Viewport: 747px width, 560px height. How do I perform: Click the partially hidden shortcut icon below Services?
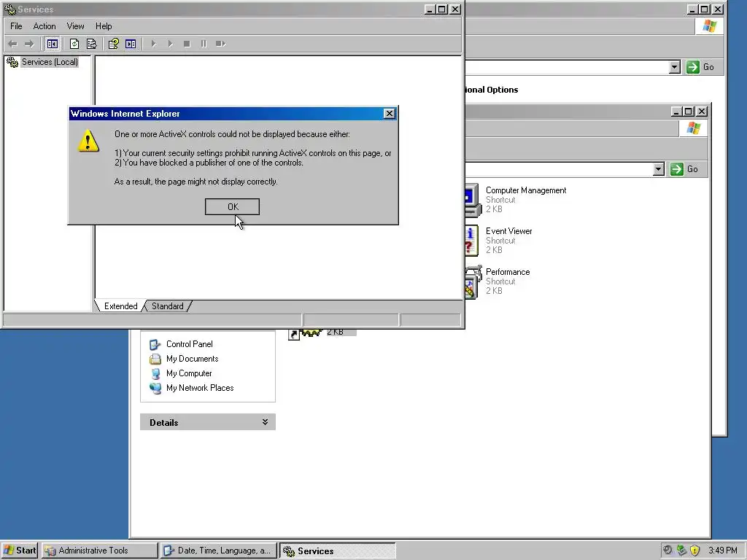[306, 334]
